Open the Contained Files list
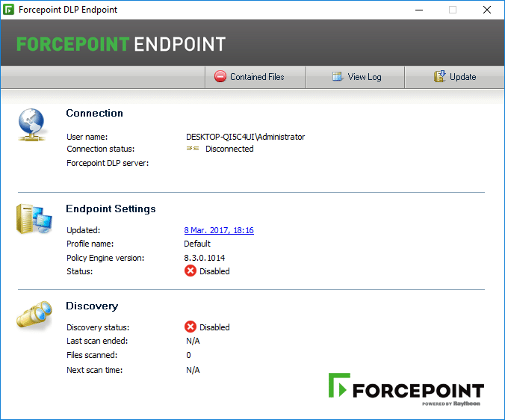This screenshot has width=505, height=420. [x=255, y=77]
